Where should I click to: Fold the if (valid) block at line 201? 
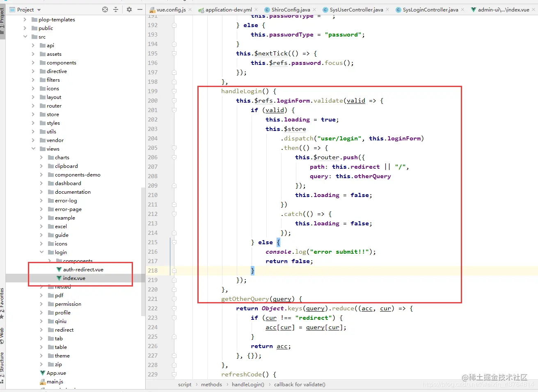174,110
